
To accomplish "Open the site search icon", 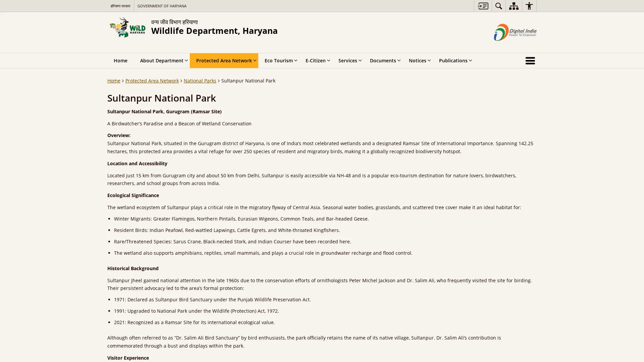I will tap(498, 6).
